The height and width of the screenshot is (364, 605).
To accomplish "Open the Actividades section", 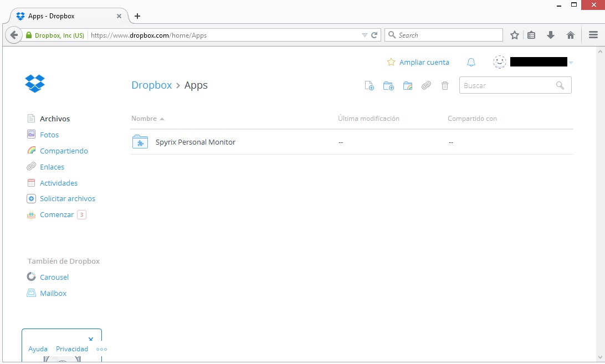I will (59, 183).
